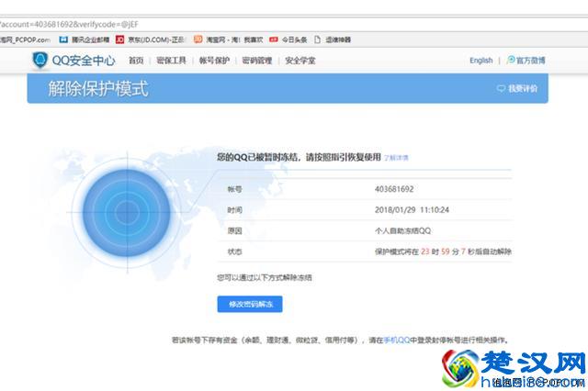
Task: Click the protection mode countdown status text
Action: (x=443, y=251)
